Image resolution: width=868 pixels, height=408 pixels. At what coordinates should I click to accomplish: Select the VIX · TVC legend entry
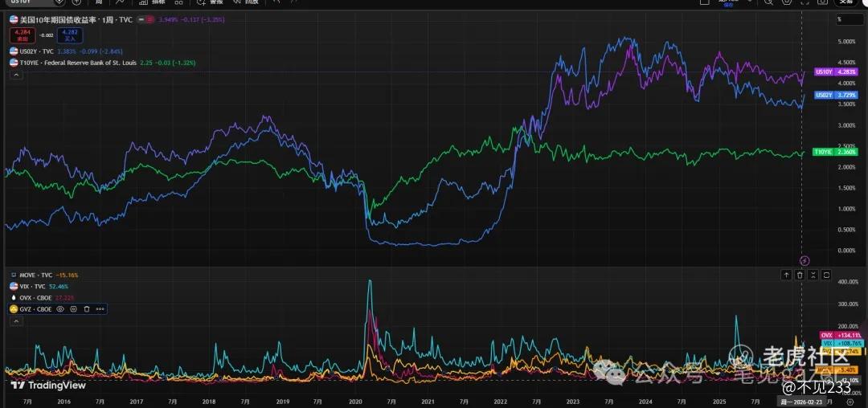[x=33, y=287]
